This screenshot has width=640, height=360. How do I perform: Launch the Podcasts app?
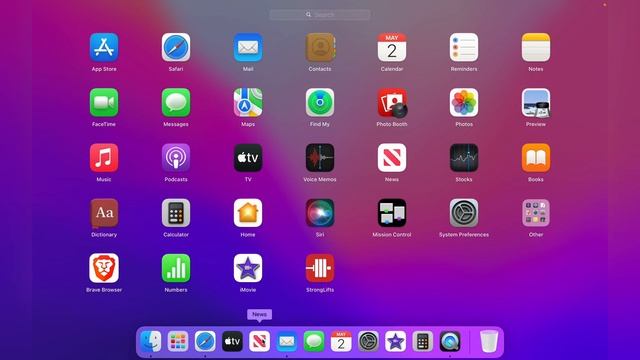pos(176,158)
